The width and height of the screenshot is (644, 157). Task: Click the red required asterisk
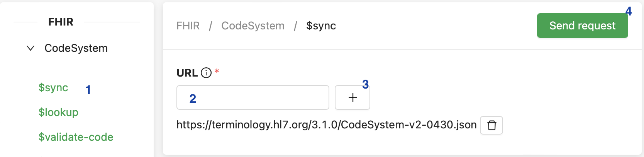click(x=217, y=71)
